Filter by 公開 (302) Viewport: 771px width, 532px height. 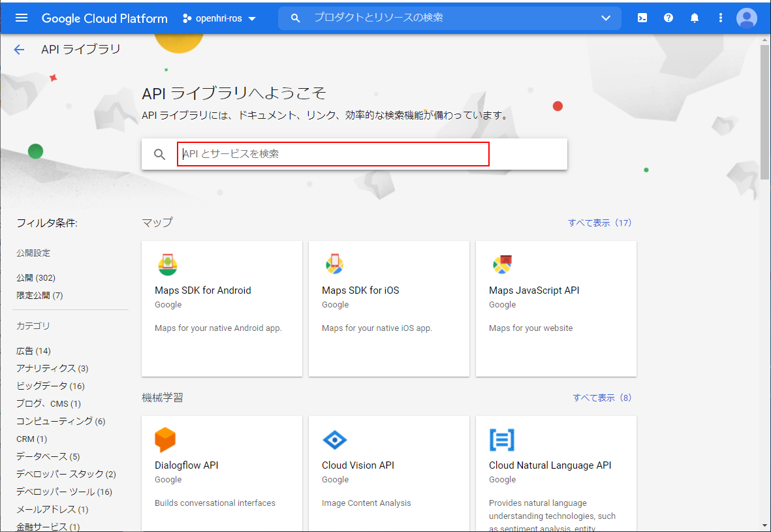tap(36, 278)
